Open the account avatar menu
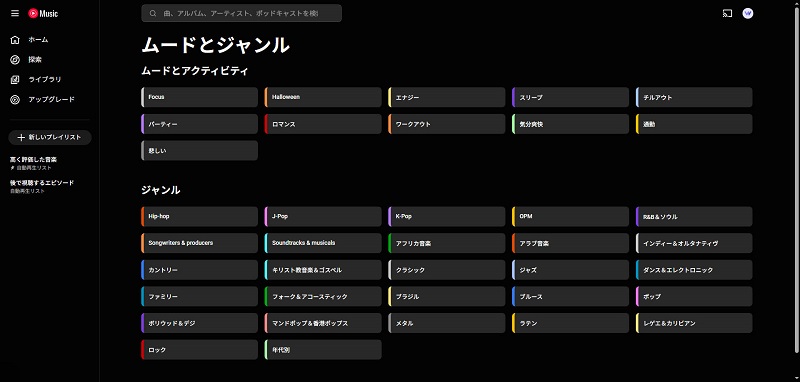This screenshot has width=800, height=382. point(748,13)
